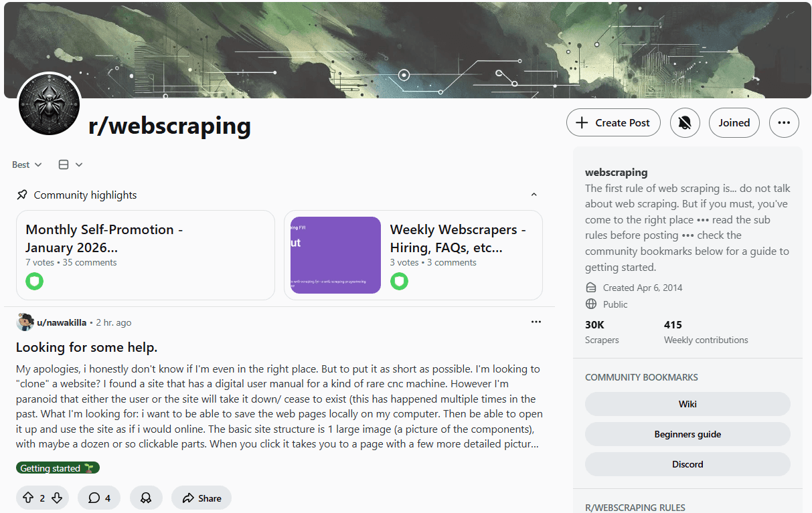Click the green status dot on Monthly Self-Promotion card

point(34,282)
